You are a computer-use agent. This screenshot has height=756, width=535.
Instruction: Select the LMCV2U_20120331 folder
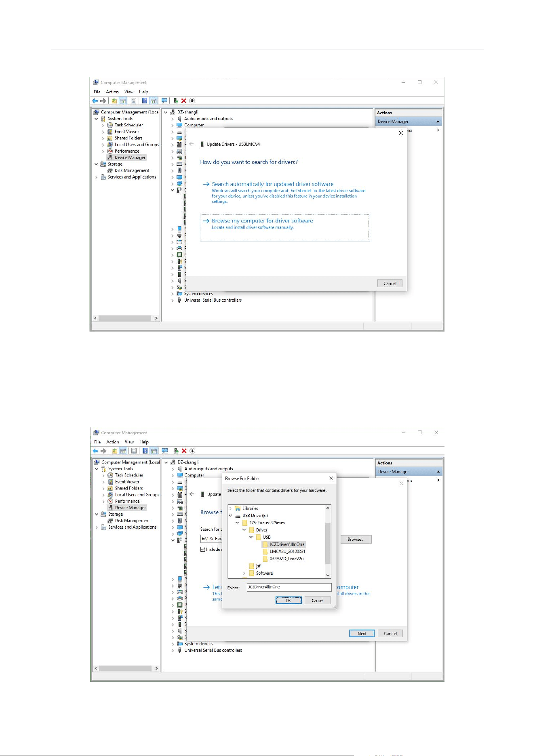pos(287,552)
